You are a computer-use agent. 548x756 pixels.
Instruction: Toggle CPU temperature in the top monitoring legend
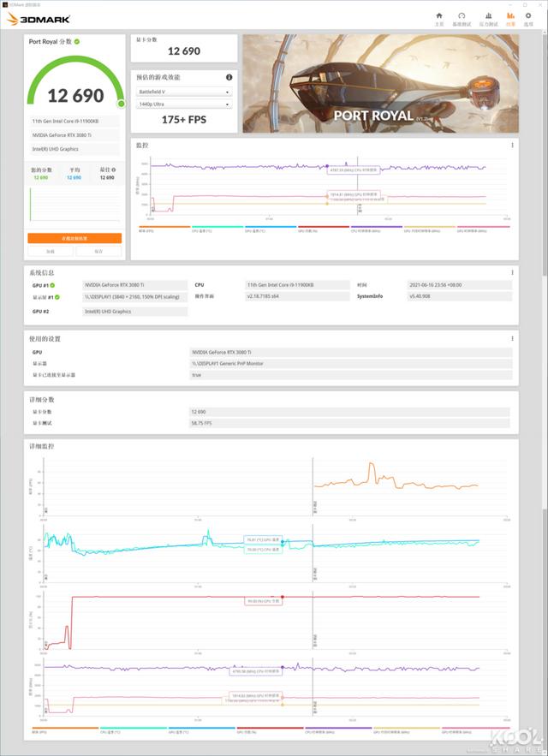[217, 229]
